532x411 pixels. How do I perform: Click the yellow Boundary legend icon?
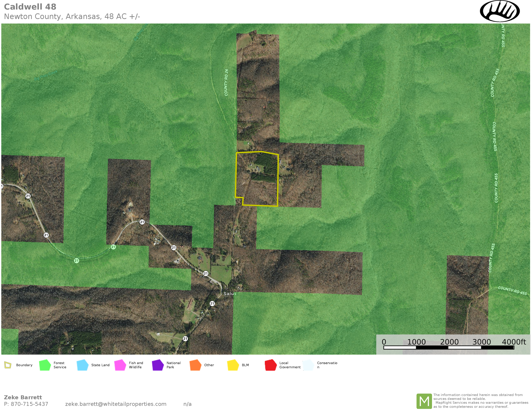(x=8, y=365)
